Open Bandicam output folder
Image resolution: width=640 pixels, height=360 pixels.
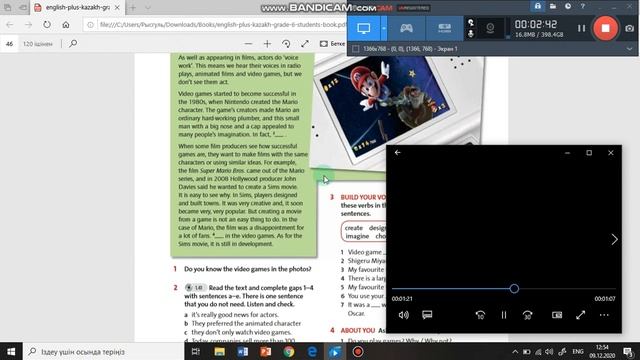[553, 6]
